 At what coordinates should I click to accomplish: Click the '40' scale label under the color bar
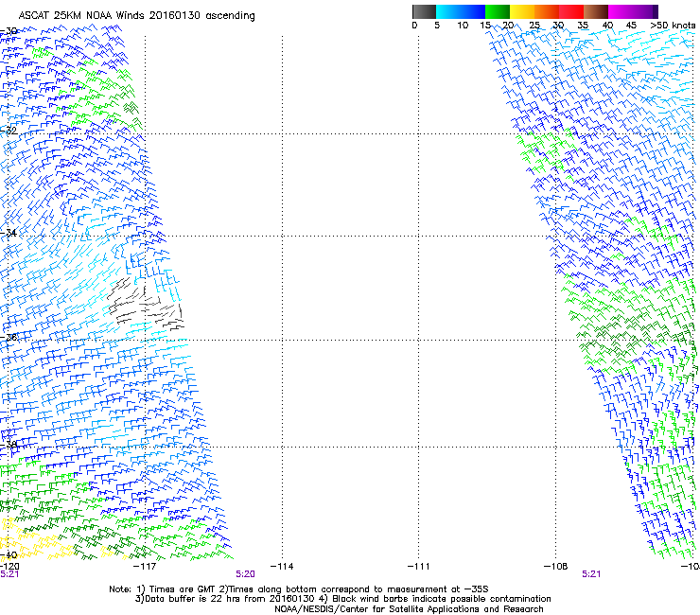pos(607,26)
